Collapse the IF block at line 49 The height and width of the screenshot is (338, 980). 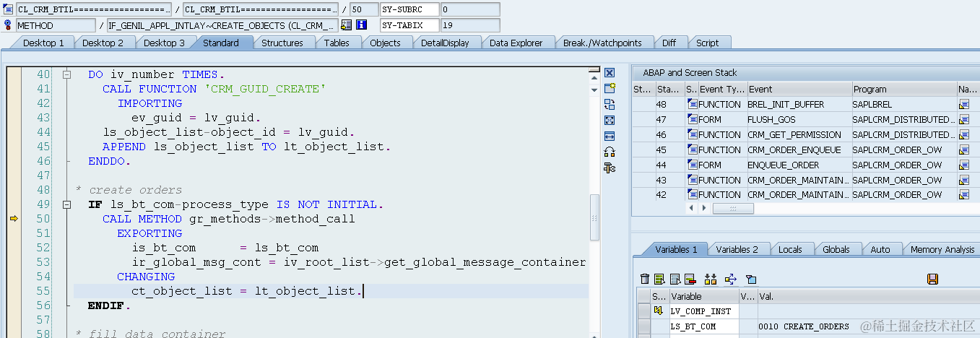click(66, 204)
